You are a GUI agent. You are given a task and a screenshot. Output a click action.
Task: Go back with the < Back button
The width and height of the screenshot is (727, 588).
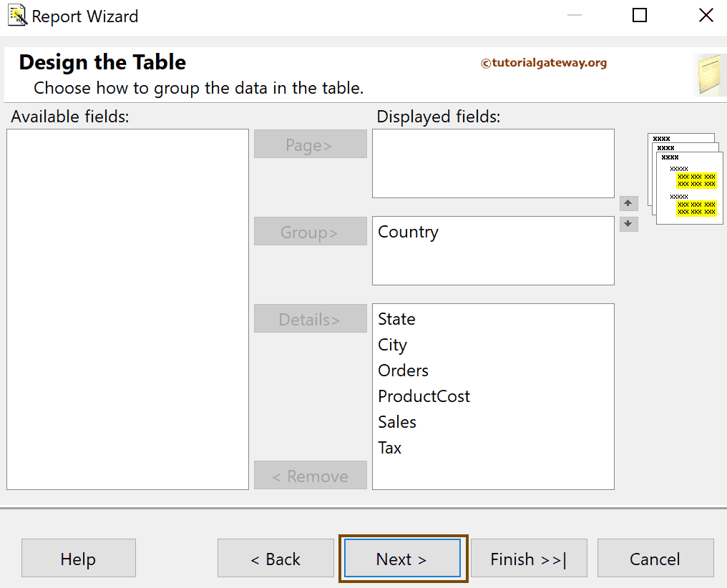point(275,559)
